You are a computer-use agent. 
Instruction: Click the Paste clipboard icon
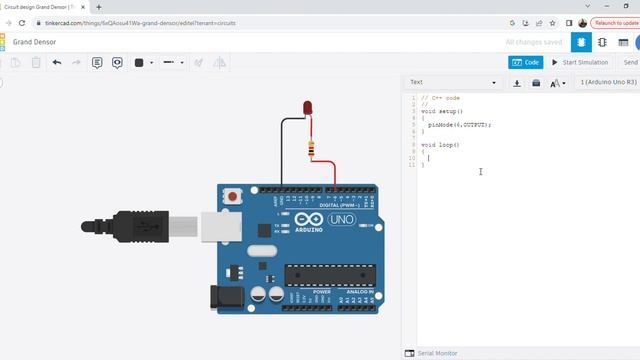pyautogui.click(x=16, y=62)
